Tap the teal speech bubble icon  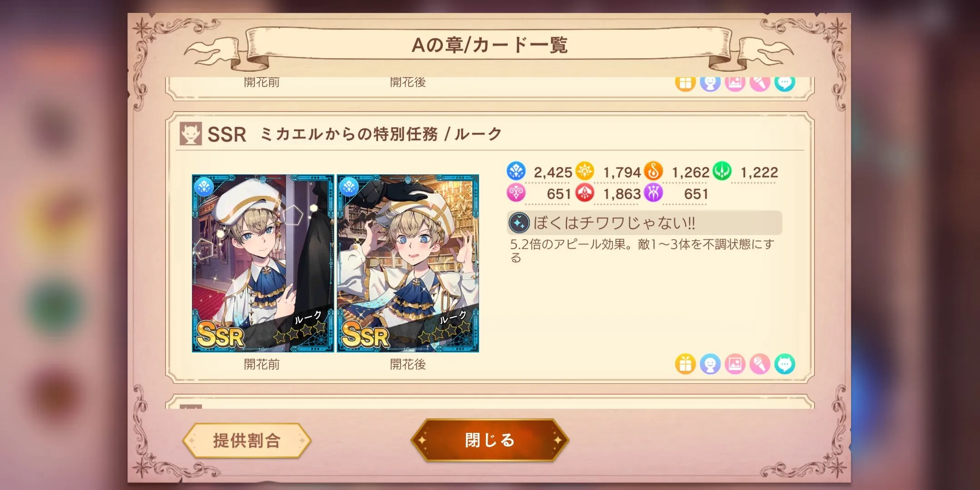[x=785, y=364]
